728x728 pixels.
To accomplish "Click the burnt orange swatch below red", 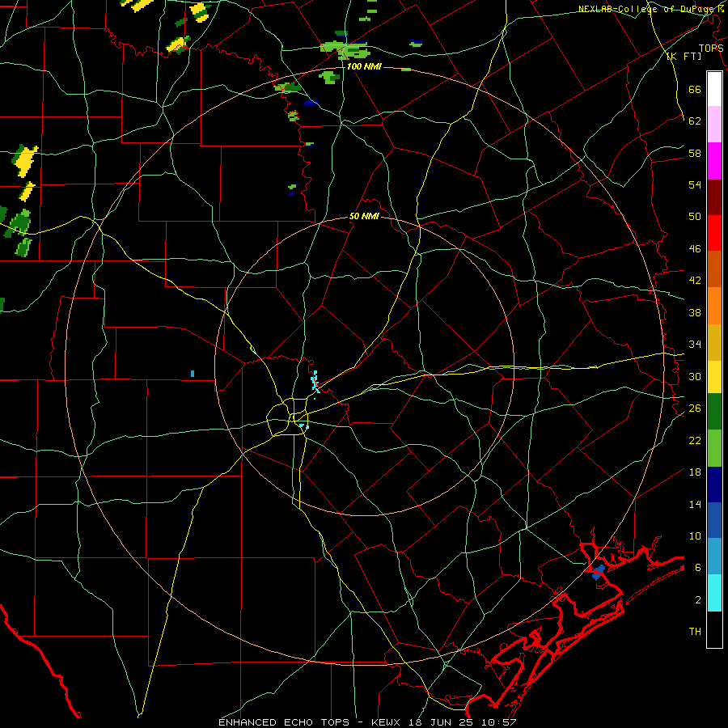I will click(714, 269).
